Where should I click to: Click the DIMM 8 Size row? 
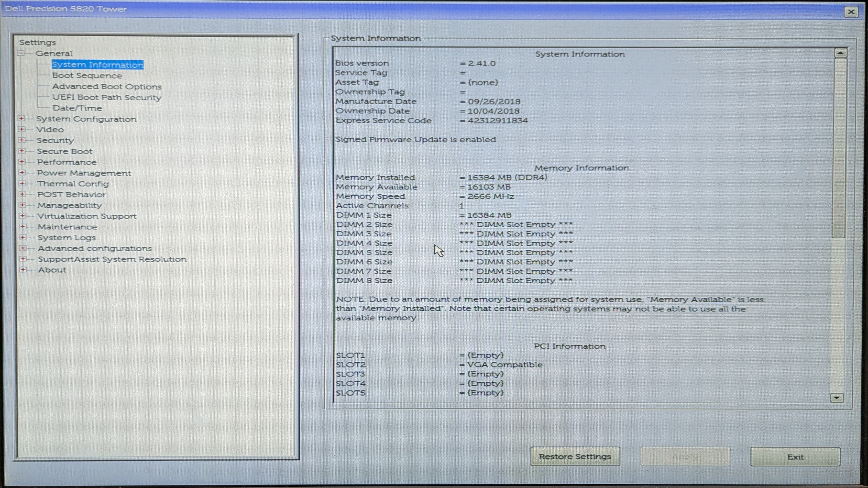click(454, 280)
